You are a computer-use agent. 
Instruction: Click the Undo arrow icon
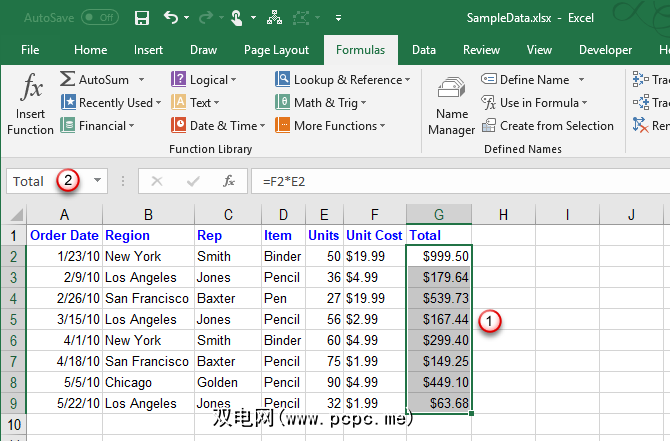[171, 18]
